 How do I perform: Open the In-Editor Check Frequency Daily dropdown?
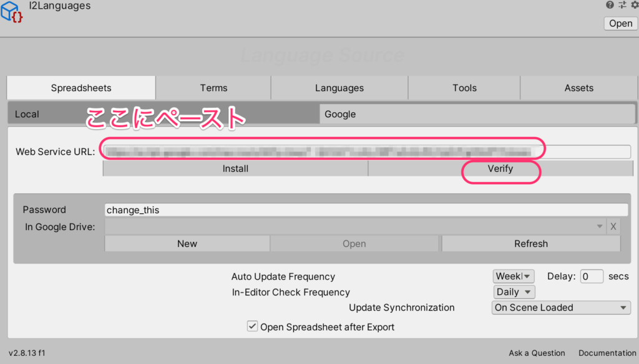(514, 292)
